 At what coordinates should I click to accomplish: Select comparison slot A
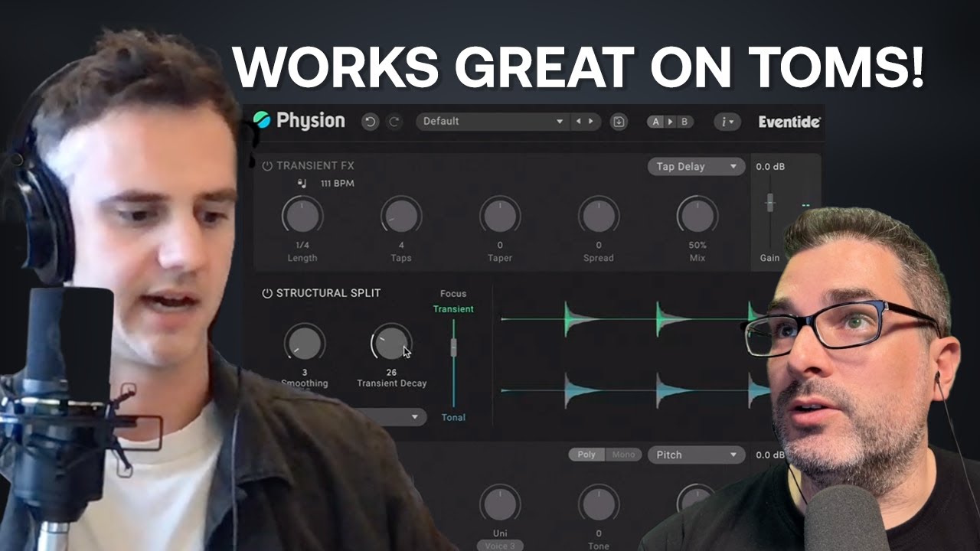click(x=655, y=122)
